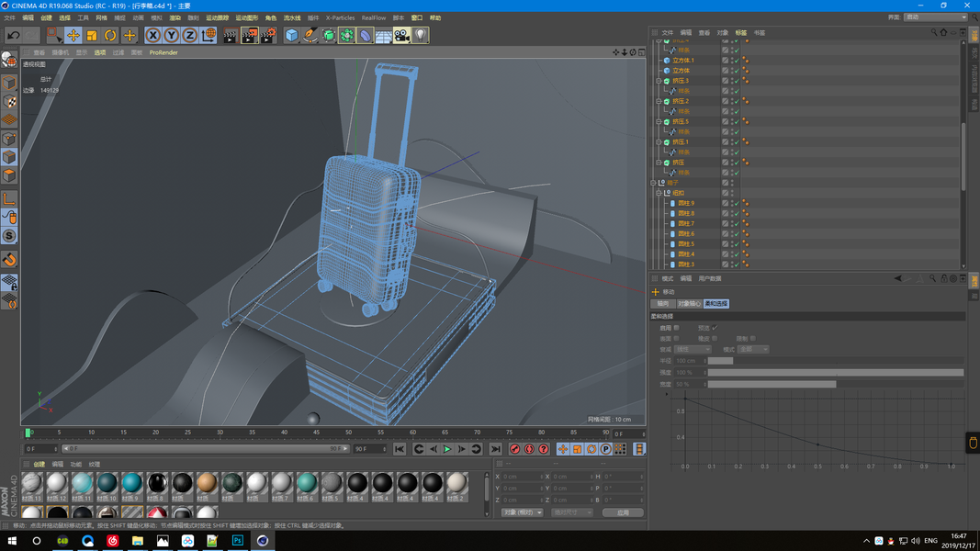Open the 文件 menu in main menu bar
This screenshot has height=551, width=980.
pos(10,18)
